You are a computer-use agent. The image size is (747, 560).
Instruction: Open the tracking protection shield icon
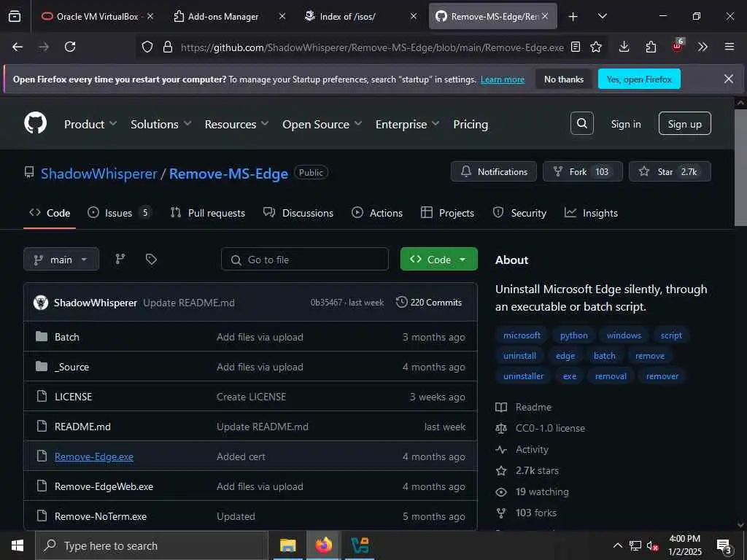(147, 47)
